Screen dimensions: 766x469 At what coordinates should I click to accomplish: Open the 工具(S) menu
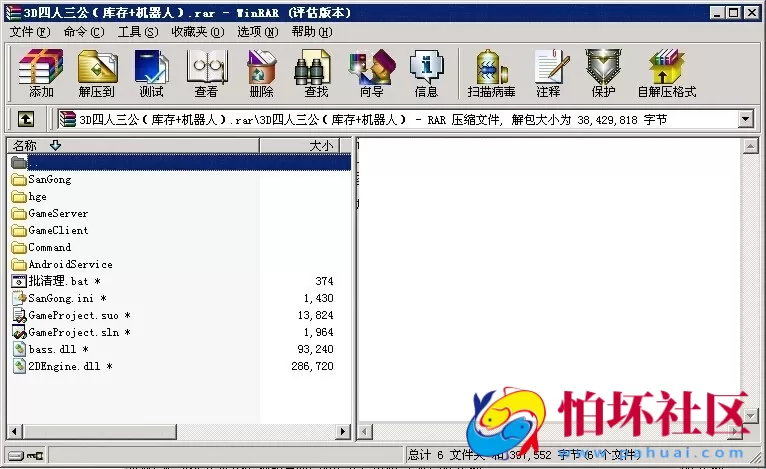(x=138, y=32)
